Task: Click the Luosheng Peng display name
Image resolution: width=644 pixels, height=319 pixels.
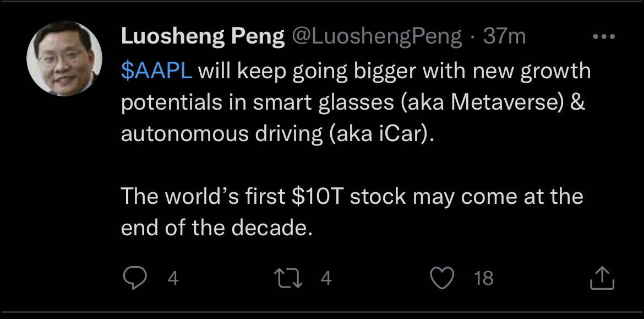Action: pos(203,37)
